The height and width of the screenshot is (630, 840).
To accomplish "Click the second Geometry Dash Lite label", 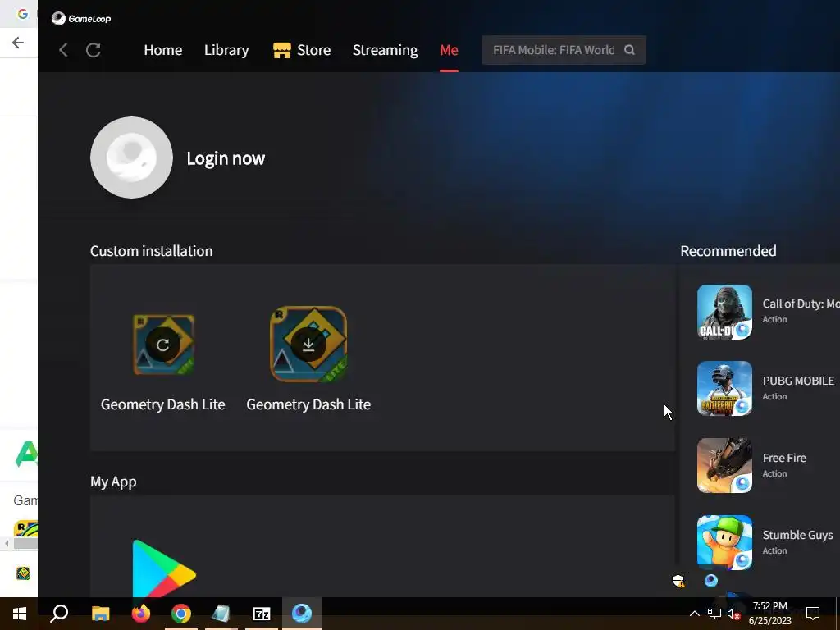I will pos(308,404).
